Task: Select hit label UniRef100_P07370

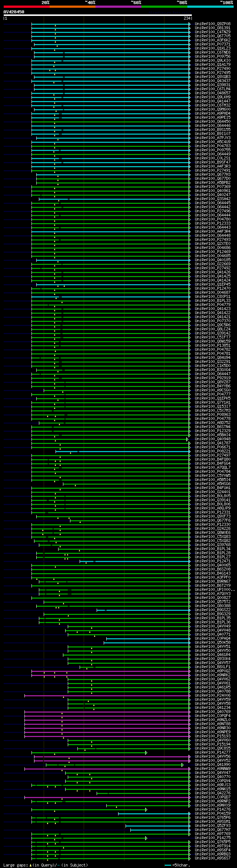Action: (213, 321)
